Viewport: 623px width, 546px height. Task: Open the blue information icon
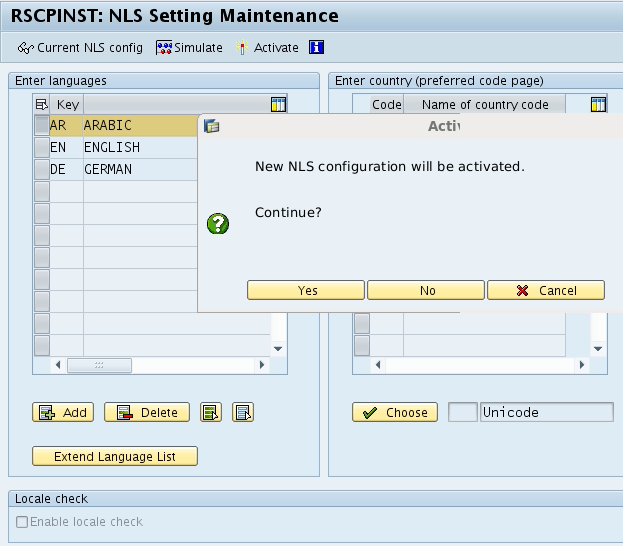tap(316, 47)
